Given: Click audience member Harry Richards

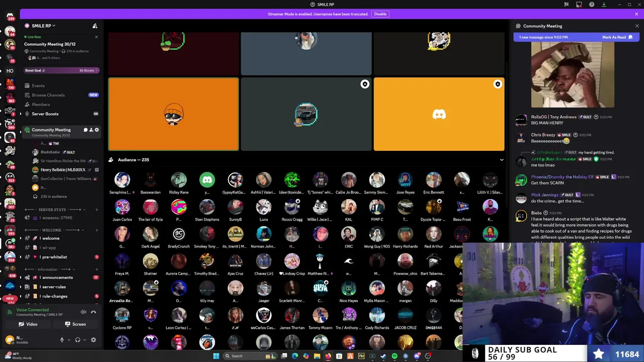Looking at the screenshot, I should [406, 238].
